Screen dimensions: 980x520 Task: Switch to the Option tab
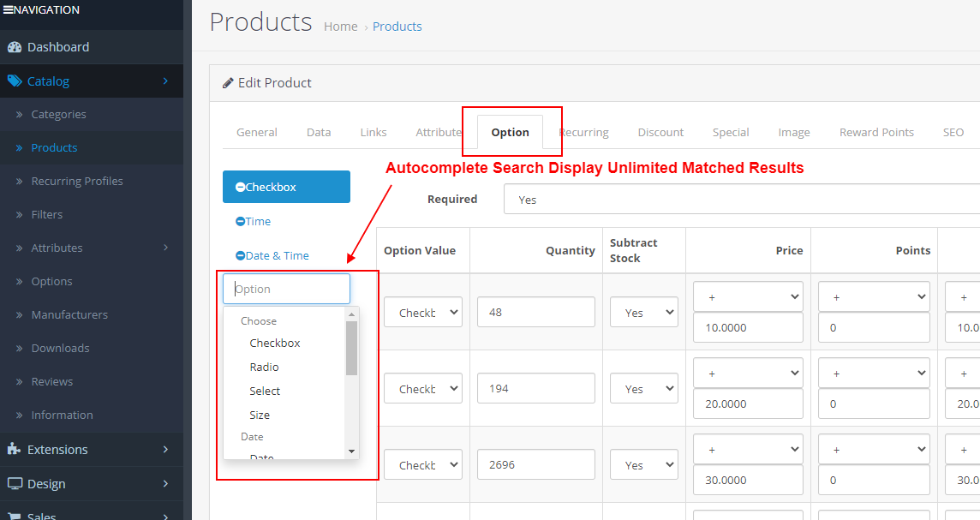[510, 132]
